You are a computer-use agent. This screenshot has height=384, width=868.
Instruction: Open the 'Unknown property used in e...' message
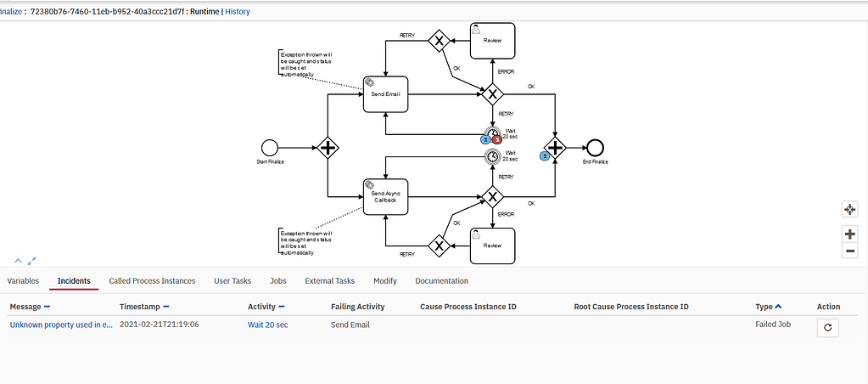60,325
